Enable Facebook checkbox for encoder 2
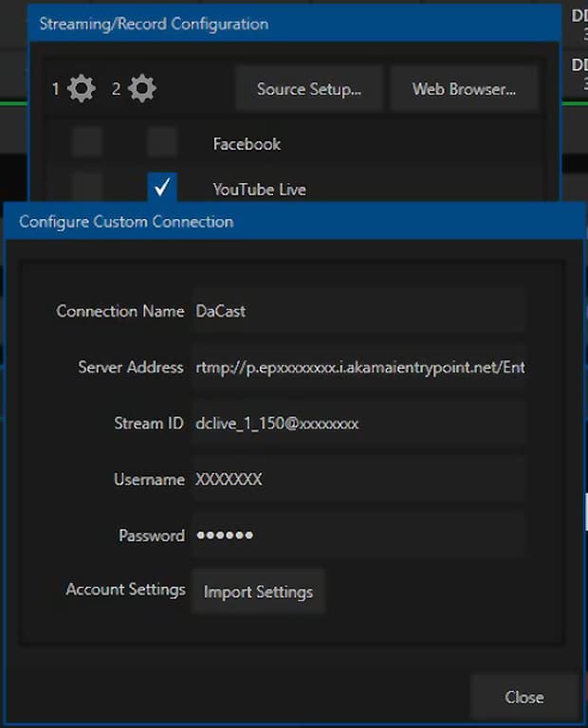Viewport: 588px width, 728px height. (x=162, y=143)
